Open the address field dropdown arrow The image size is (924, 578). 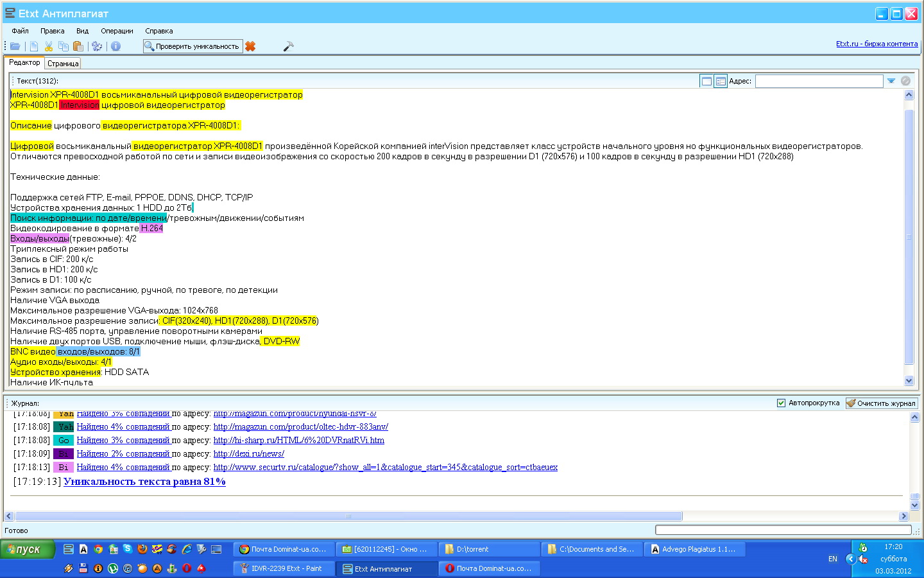(x=891, y=81)
